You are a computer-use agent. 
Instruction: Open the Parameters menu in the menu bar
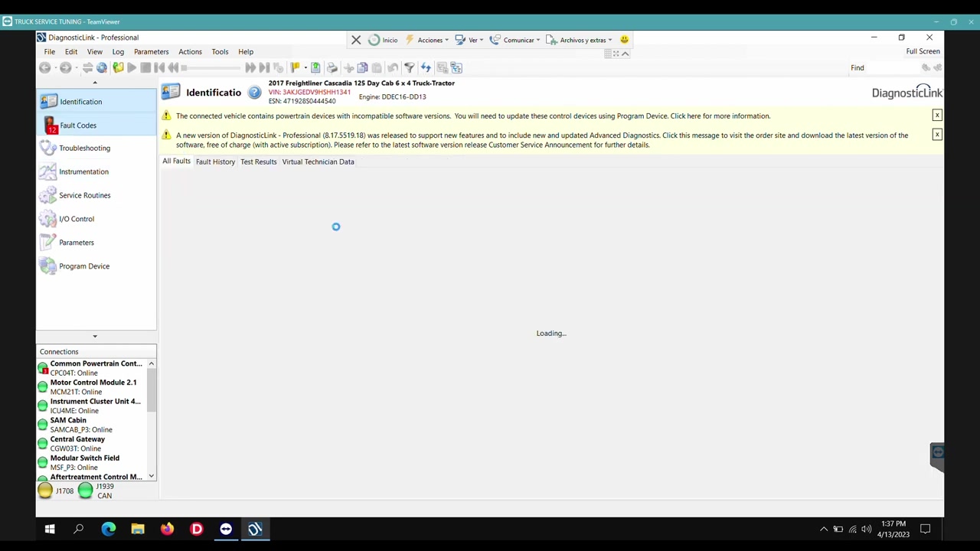151,52
